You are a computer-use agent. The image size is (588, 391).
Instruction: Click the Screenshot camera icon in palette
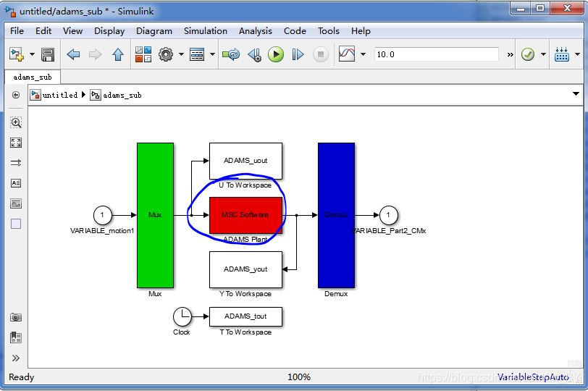(x=16, y=317)
